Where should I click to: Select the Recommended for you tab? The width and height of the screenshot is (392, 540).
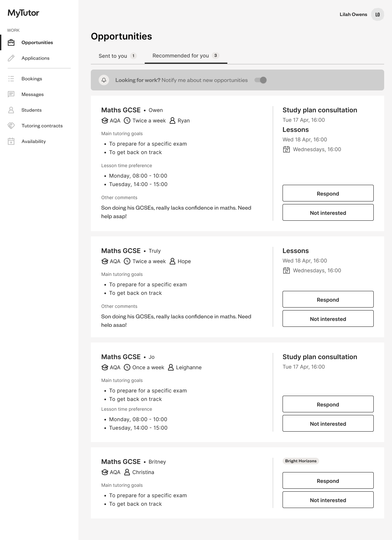[x=186, y=56]
